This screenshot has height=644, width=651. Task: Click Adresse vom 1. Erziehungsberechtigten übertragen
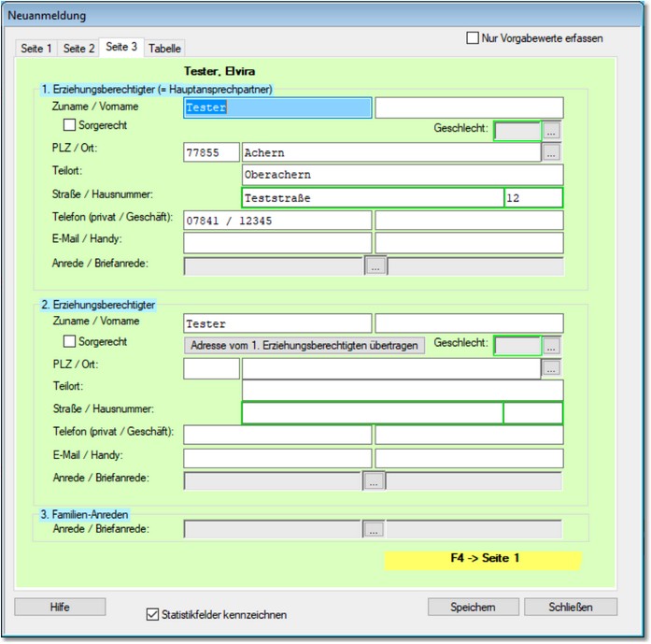[304, 345]
